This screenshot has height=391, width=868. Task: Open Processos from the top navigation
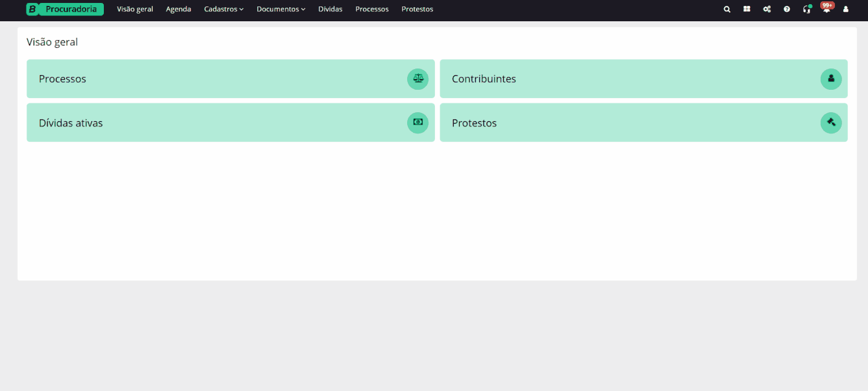click(x=372, y=9)
